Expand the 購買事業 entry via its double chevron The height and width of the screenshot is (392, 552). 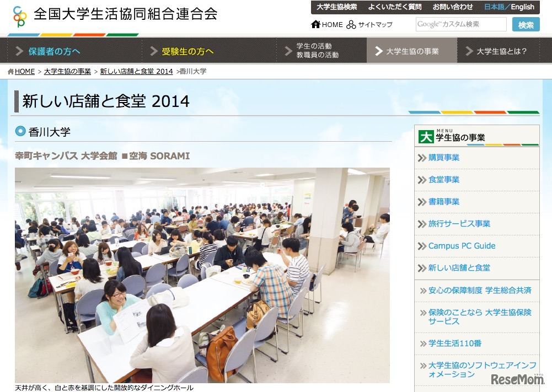[x=421, y=158]
